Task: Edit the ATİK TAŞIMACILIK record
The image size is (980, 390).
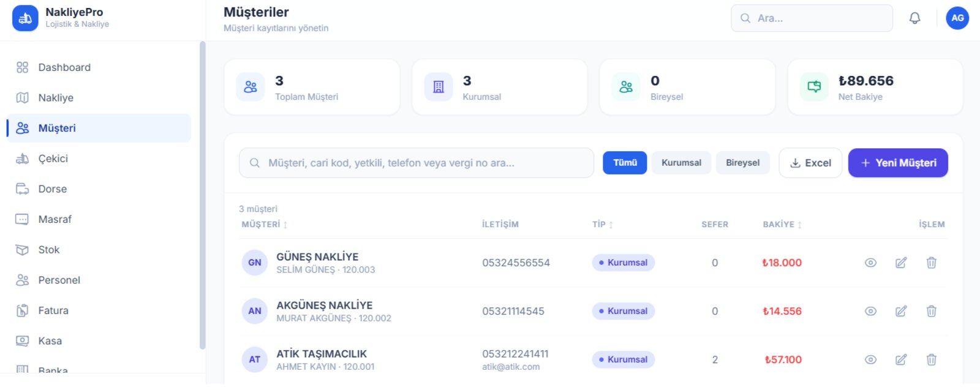Action: [901, 359]
